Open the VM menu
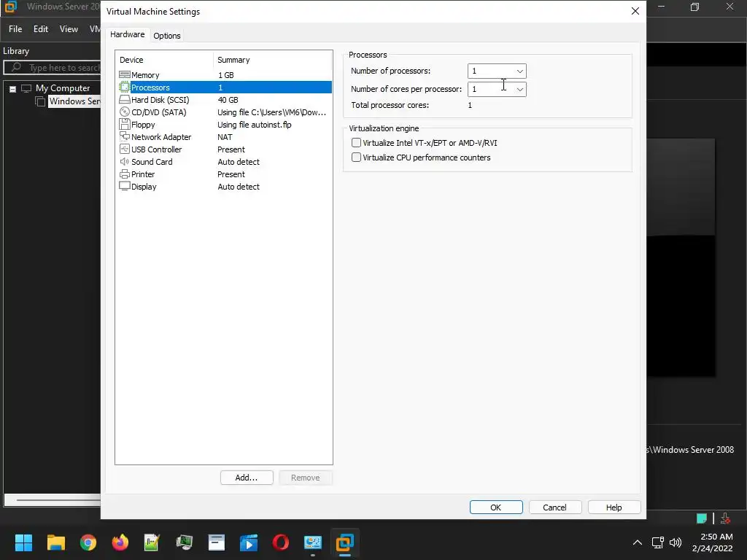Viewport: 747px width, 560px height. 94,29
